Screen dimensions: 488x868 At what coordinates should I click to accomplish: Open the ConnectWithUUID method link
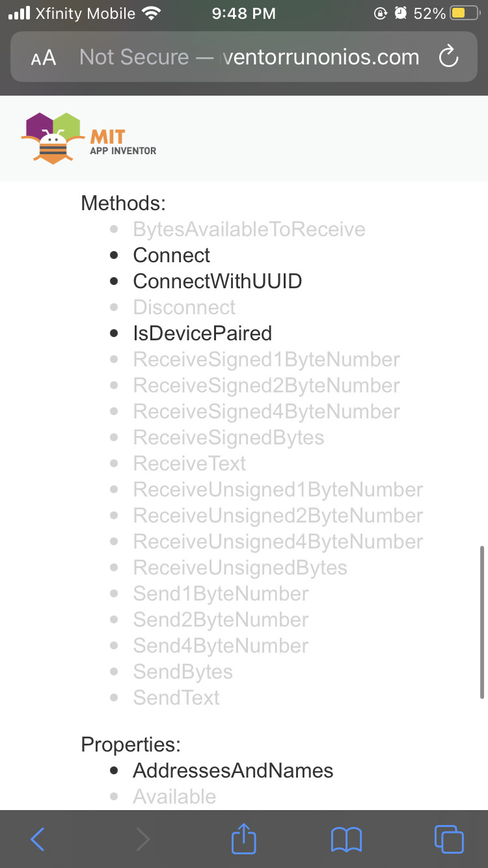[x=217, y=281]
